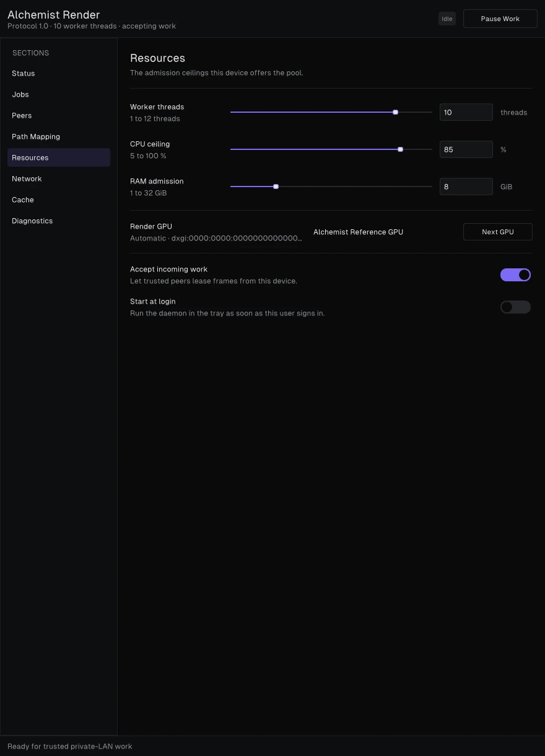The image size is (545, 756).
Task: Click the Resources page heading
Action: point(157,58)
